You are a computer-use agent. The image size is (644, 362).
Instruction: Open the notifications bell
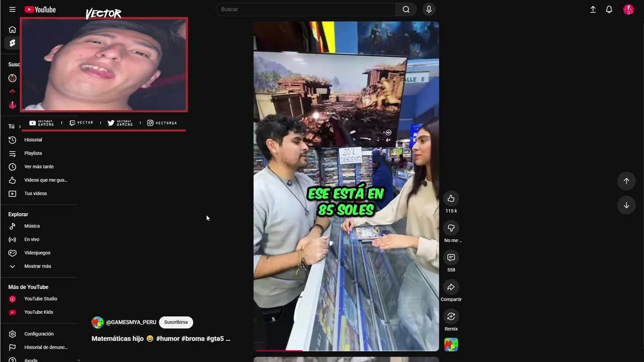click(x=609, y=10)
